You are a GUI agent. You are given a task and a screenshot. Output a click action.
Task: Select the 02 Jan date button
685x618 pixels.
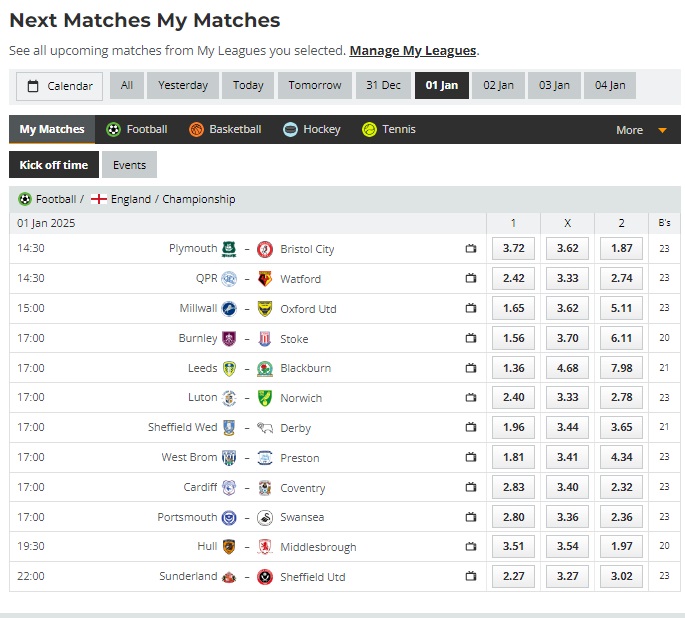click(x=498, y=85)
